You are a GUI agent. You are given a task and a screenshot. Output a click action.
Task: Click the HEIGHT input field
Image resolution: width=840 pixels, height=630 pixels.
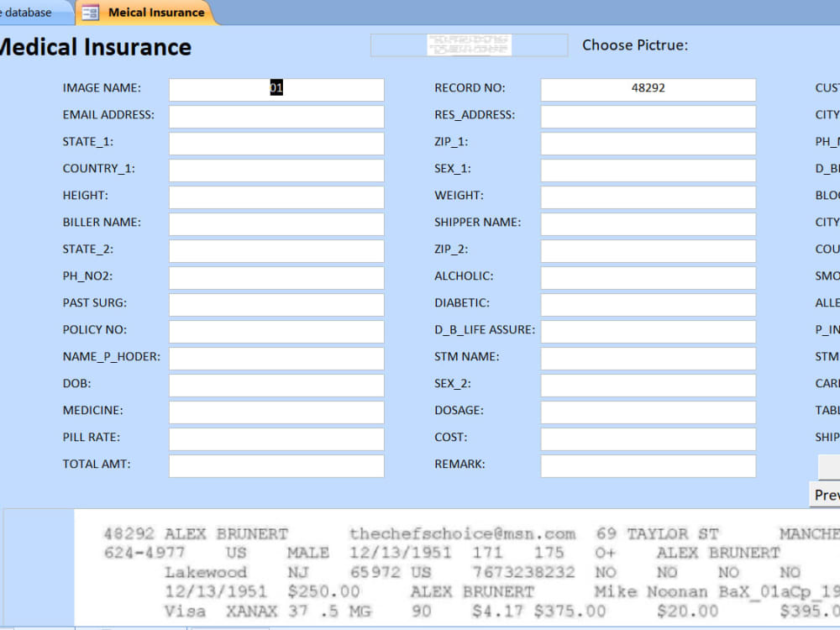(x=276, y=197)
